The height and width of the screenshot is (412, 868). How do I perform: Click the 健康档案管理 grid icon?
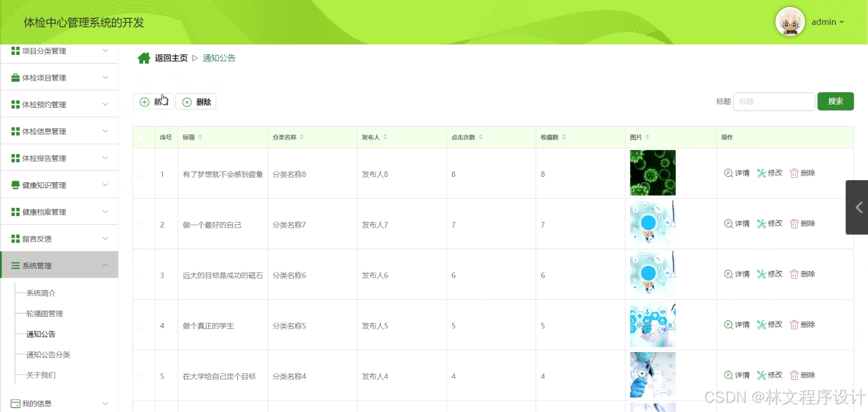pos(15,212)
